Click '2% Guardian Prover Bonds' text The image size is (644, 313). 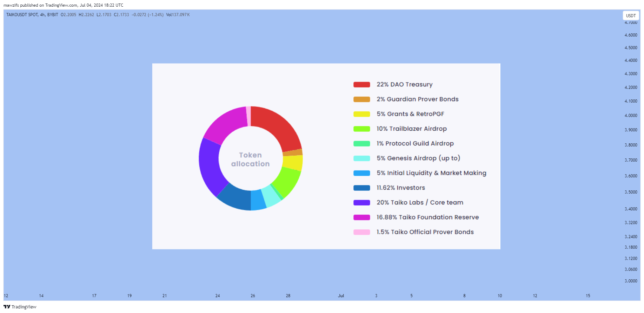click(417, 99)
